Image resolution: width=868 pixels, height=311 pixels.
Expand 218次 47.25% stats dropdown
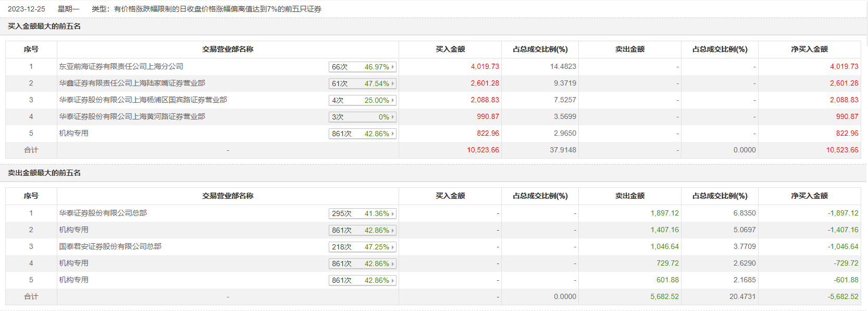point(363,247)
